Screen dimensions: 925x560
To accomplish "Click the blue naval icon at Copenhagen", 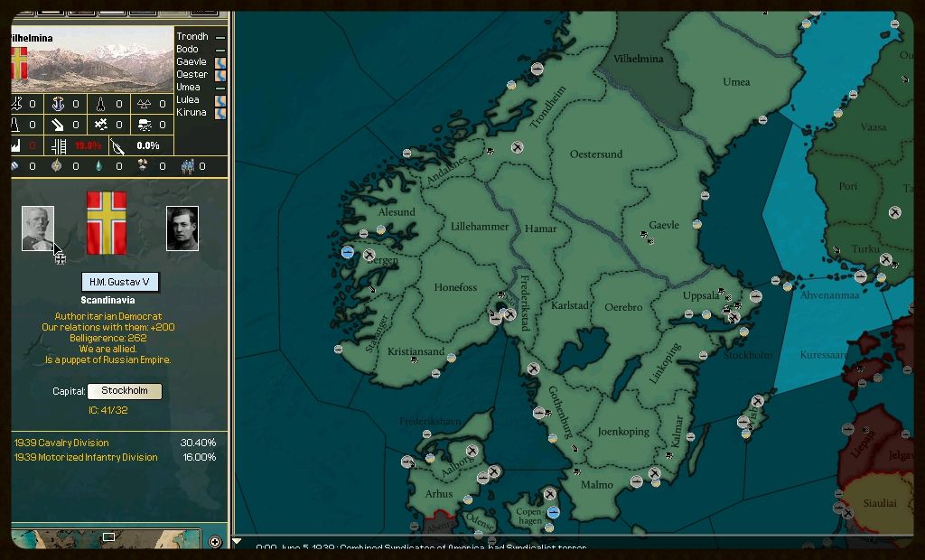I will pyautogui.click(x=553, y=512).
